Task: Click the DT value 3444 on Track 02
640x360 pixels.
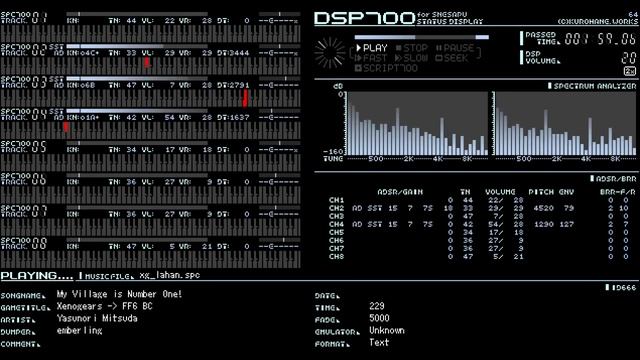Action: 240,53
